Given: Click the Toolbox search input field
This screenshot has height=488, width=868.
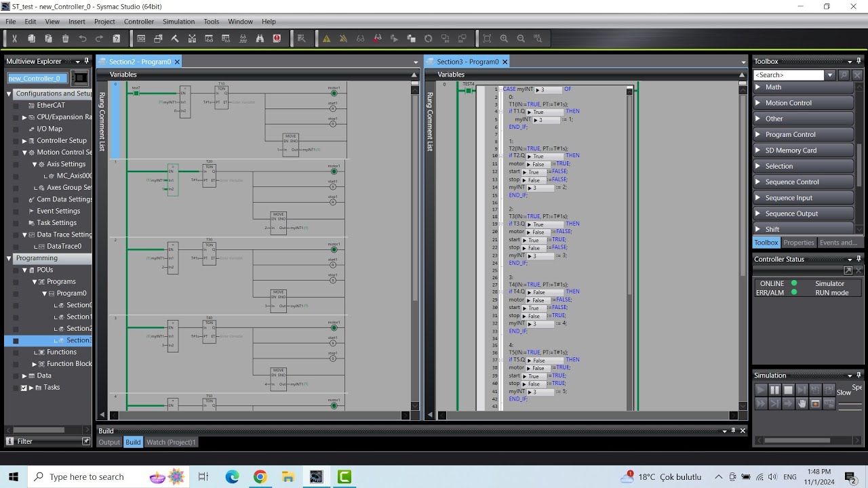Looking at the screenshot, I should coord(789,75).
